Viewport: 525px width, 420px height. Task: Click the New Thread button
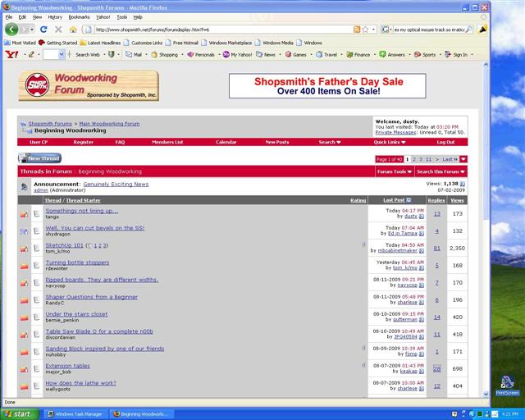tap(40, 158)
